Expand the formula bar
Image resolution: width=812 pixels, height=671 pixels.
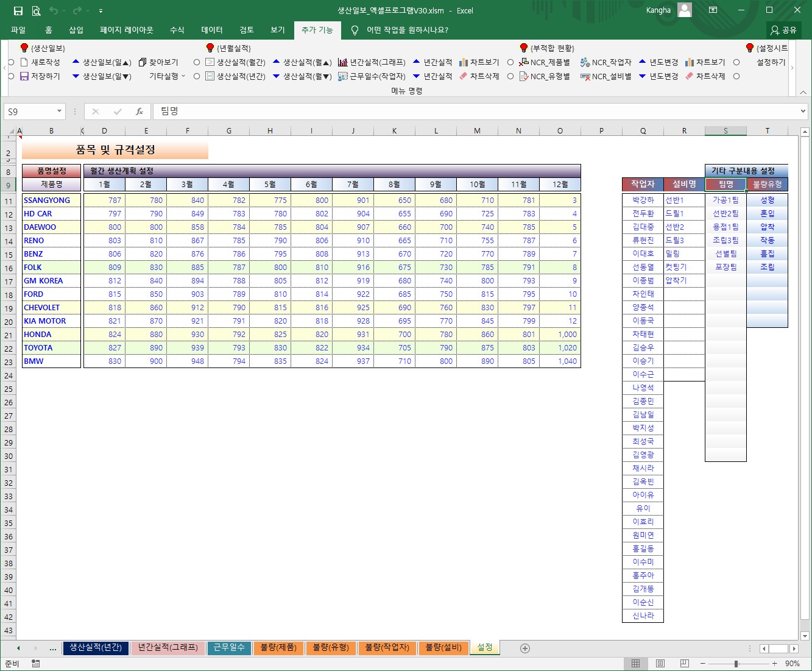point(803,112)
